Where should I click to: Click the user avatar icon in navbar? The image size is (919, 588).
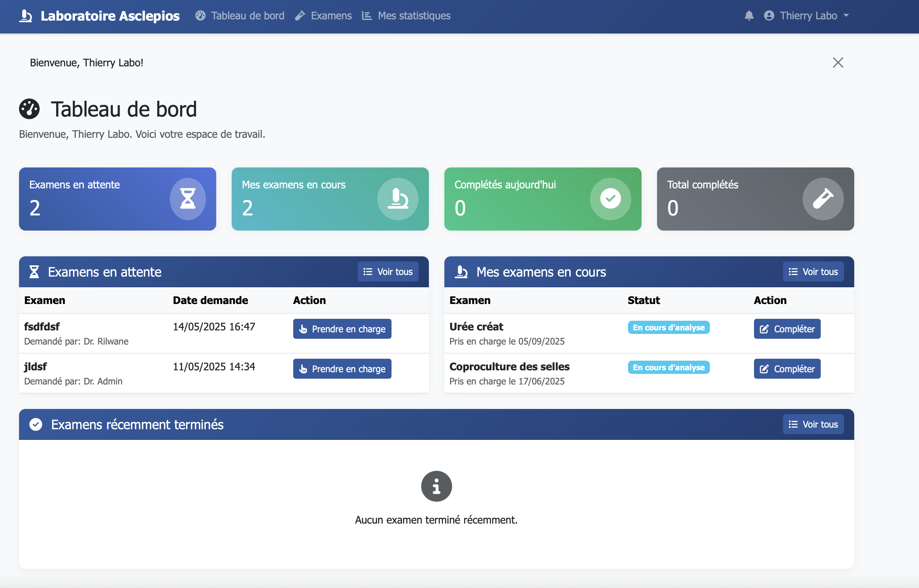pos(769,16)
